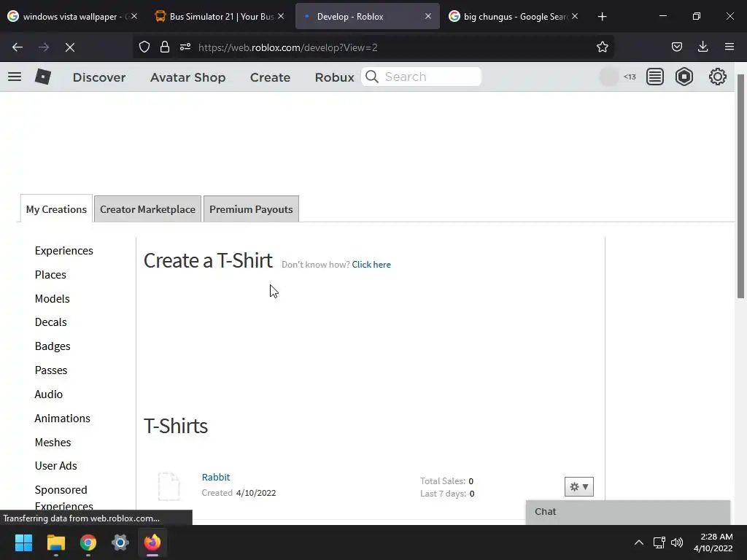Open the network status tray icon

pyautogui.click(x=659, y=542)
